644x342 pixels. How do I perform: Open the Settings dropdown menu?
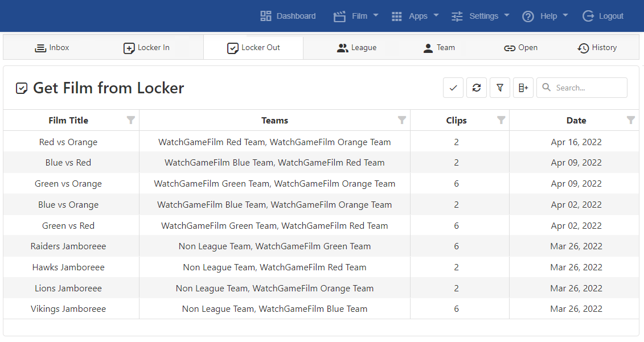(480, 16)
